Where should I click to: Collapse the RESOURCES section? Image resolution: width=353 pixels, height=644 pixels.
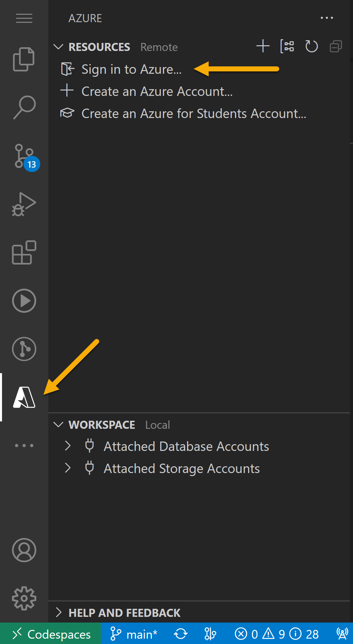(x=58, y=47)
